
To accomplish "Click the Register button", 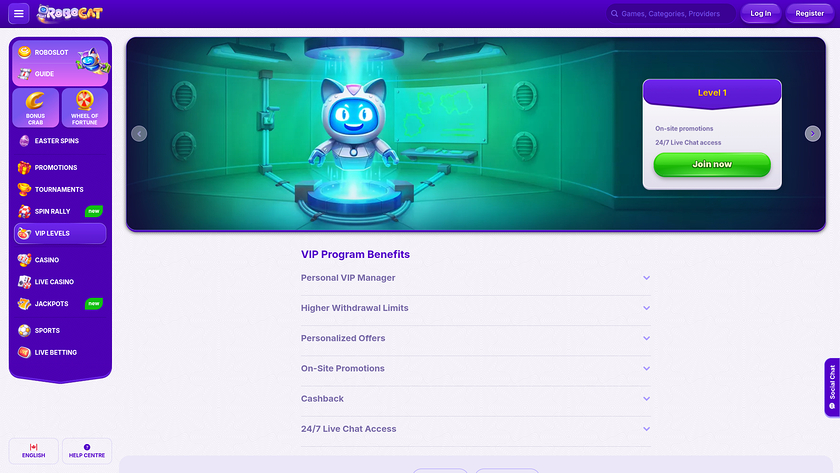I will pyautogui.click(x=809, y=13).
